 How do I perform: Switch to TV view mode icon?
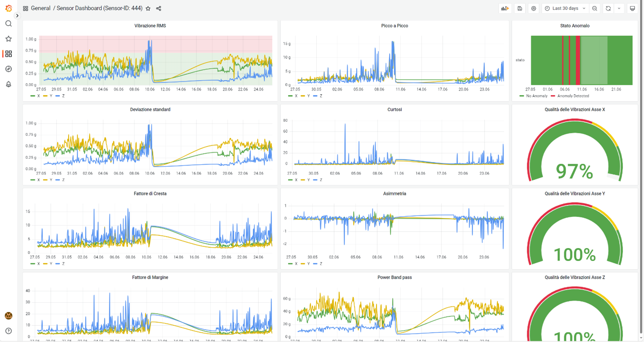click(633, 8)
